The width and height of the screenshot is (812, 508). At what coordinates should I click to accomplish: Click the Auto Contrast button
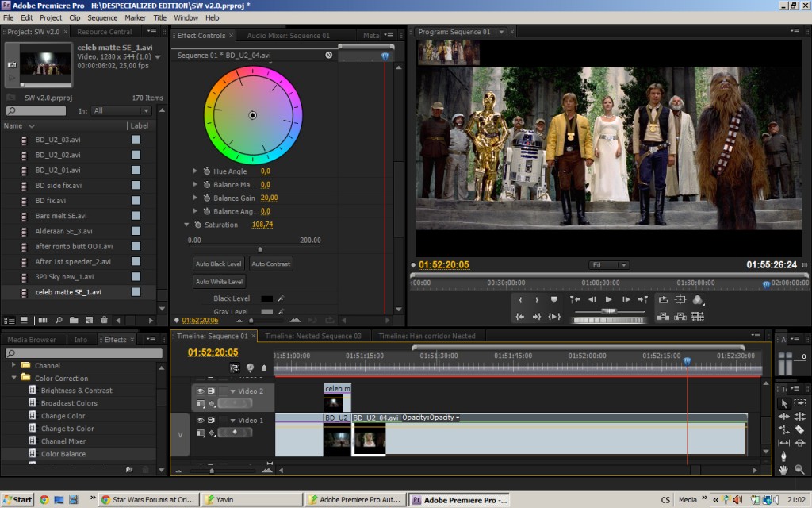tap(270, 264)
